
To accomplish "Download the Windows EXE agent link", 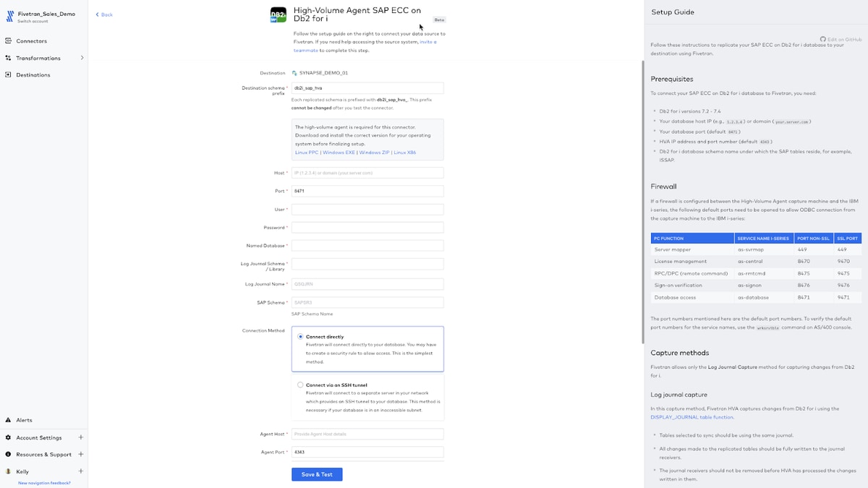I will (339, 153).
